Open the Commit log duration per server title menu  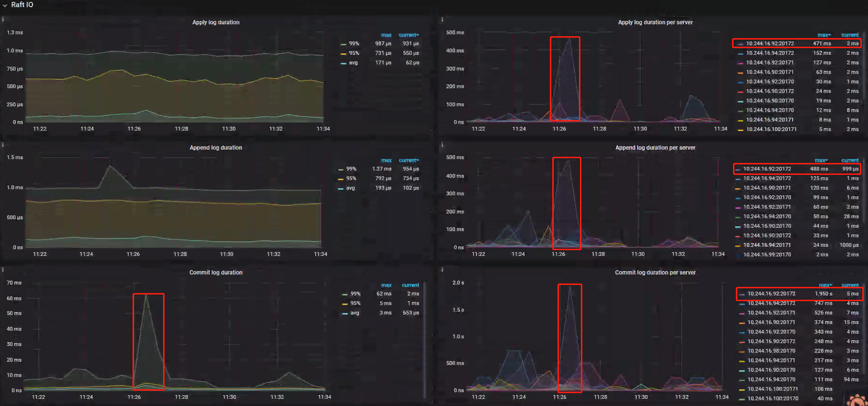(x=655, y=273)
